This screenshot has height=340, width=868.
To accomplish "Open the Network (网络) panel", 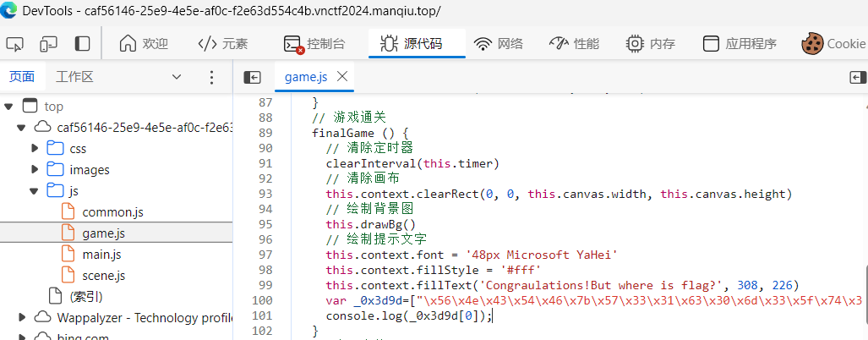I will (x=498, y=44).
